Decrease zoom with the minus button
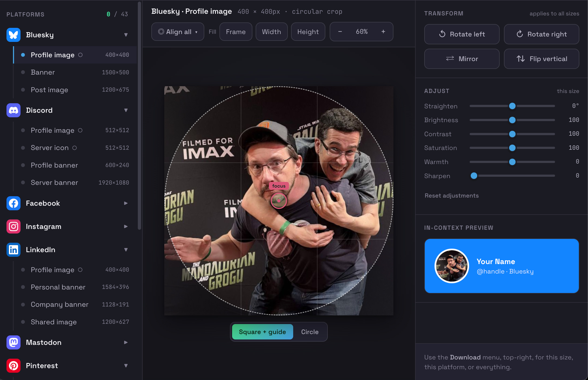The width and height of the screenshot is (588, 380). coord(340,32)
